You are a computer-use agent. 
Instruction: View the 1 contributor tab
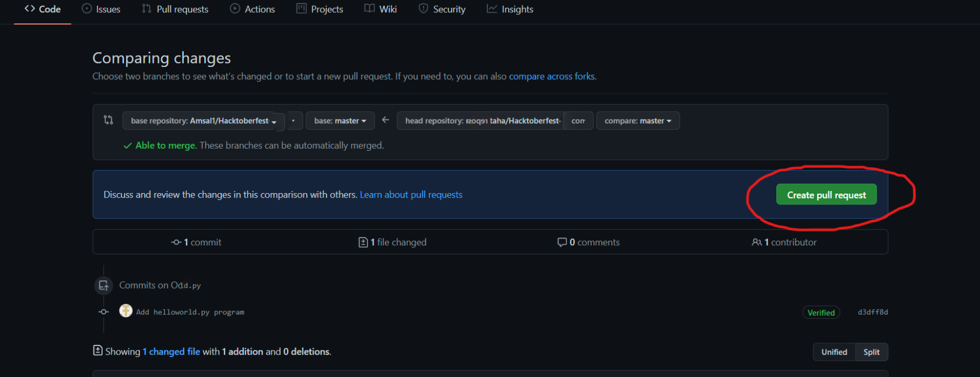784,242
